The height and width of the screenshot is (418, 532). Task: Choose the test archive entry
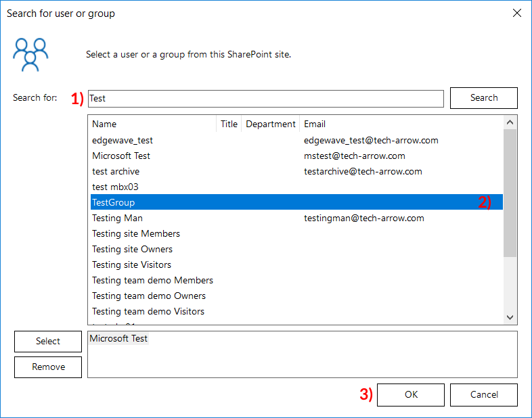(x=116, y=172)
